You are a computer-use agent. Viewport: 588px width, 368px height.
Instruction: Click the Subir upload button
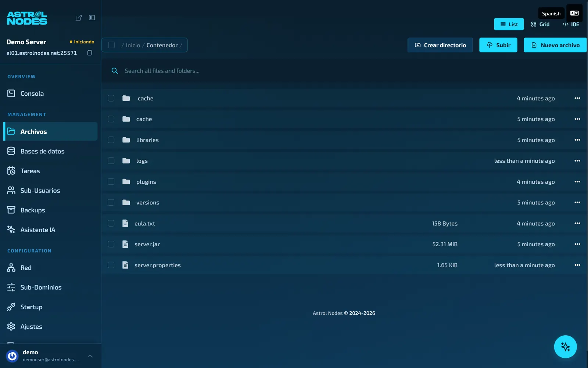(x=498, y=45)
